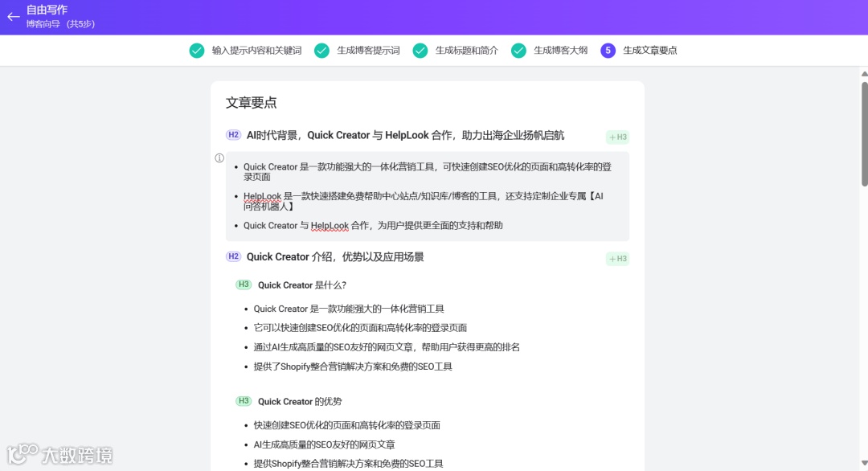
Task: Click the number 5 badge on 生成文章要点
Action: pos(607,50)
